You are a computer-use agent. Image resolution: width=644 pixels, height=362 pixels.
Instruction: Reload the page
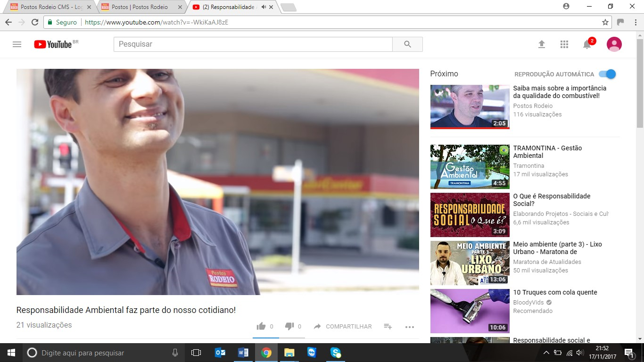[34, 22]
